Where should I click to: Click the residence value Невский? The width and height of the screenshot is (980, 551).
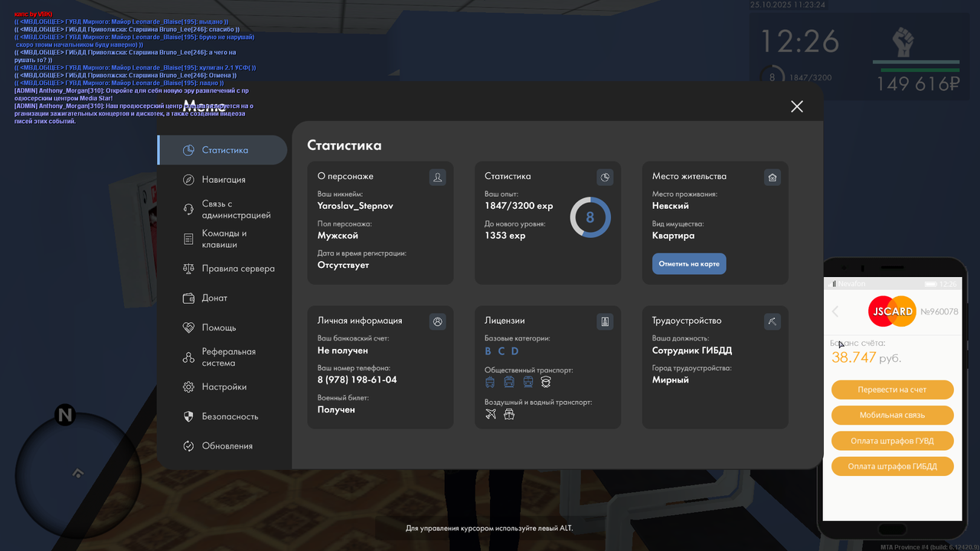pyautogui.click(x=671, y=206)
